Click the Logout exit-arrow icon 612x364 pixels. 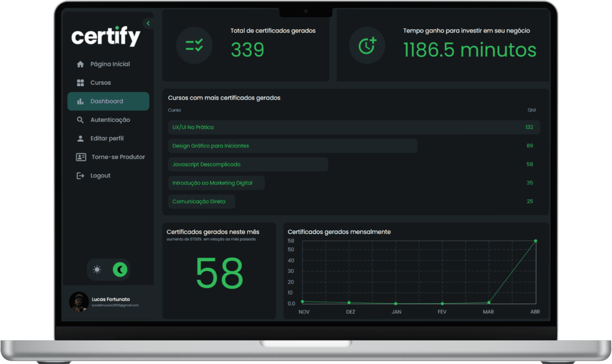pyautogui.click(x=80, y=176)
